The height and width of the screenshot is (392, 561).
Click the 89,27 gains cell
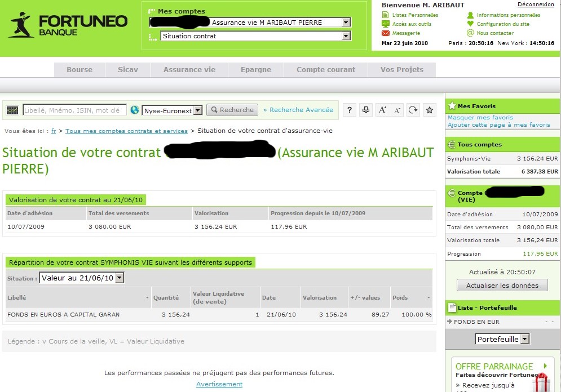(x=381, y=314)
